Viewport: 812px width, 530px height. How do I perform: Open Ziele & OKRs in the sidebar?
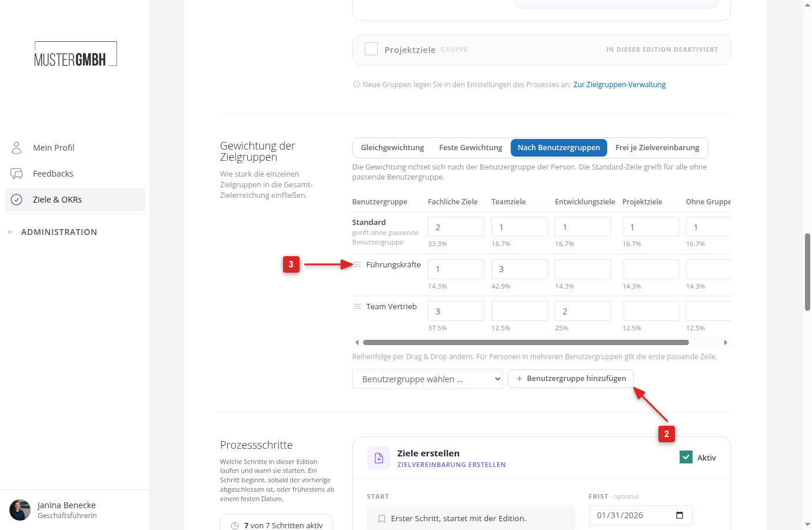[75, 200]
